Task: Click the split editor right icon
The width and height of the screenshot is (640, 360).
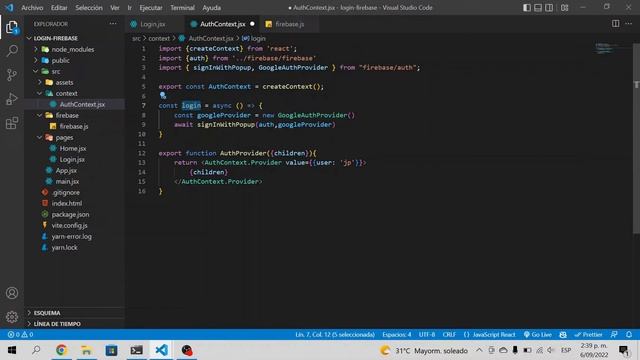Action: 616,24
